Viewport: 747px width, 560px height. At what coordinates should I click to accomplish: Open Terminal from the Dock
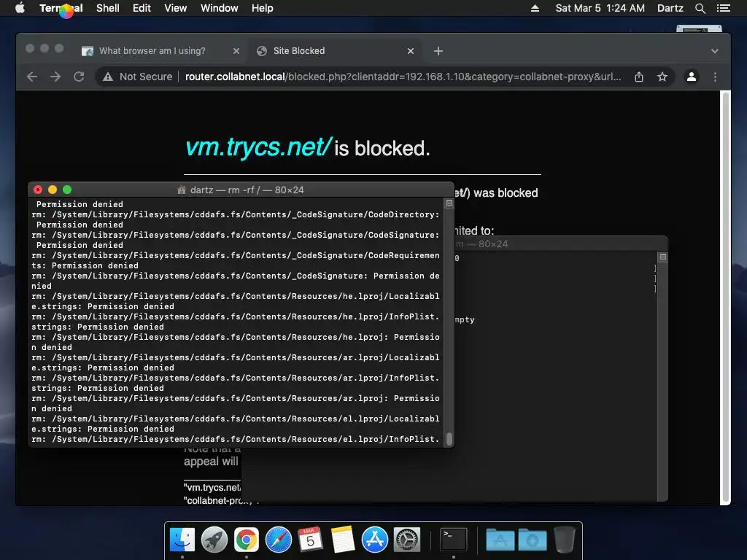coord(453,540)
